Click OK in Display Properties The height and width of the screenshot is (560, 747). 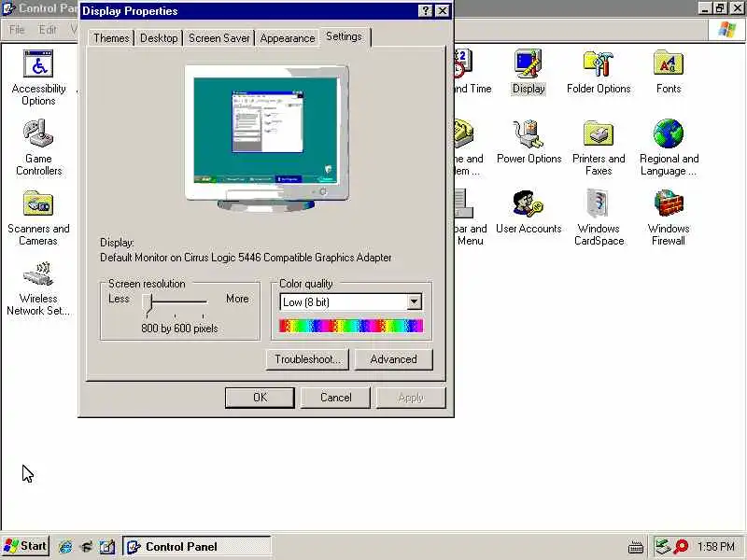[260, 398]
